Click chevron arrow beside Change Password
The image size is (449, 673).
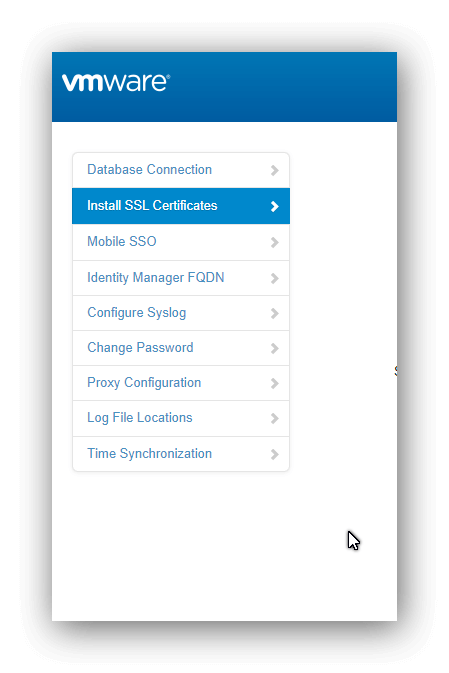(x=275, y=349)
